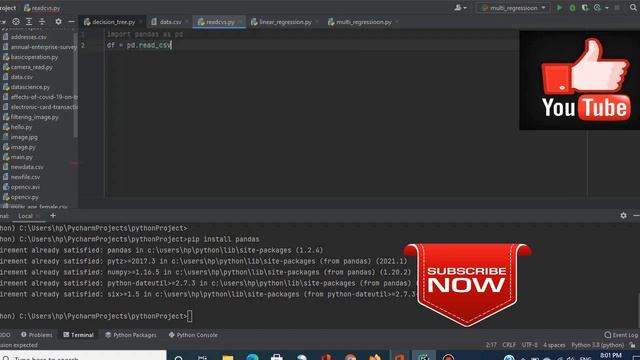Open the Terminal tool window tab

point(78,335)
